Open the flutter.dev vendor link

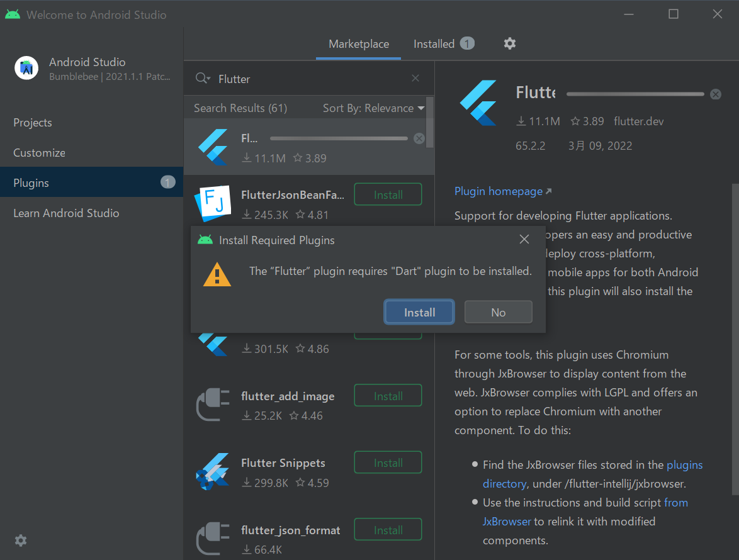[638, 121]
